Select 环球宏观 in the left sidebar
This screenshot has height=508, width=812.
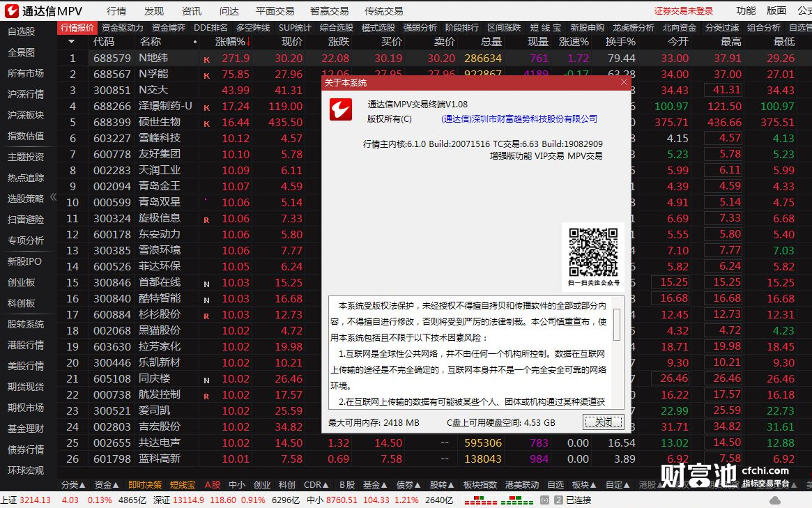[25, 470]
